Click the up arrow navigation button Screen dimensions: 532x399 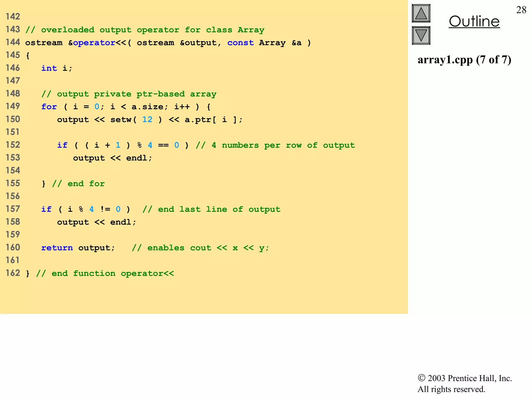coord(421,14)
